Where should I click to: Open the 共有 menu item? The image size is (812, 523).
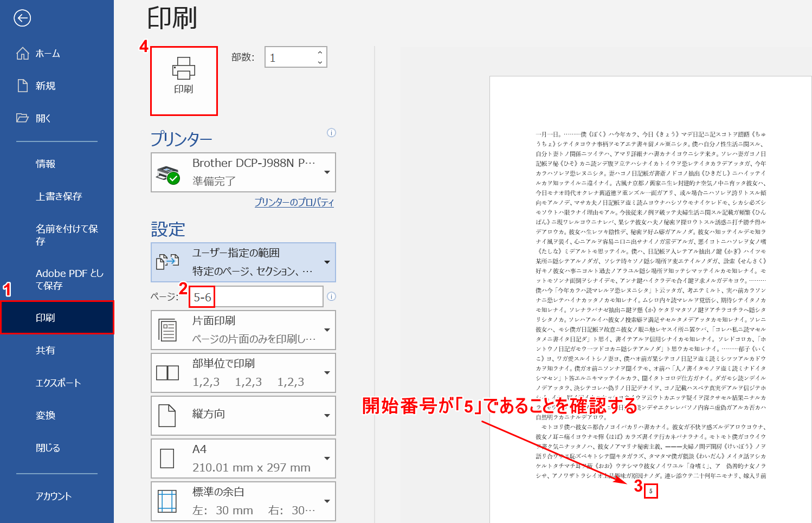(57, 350)
